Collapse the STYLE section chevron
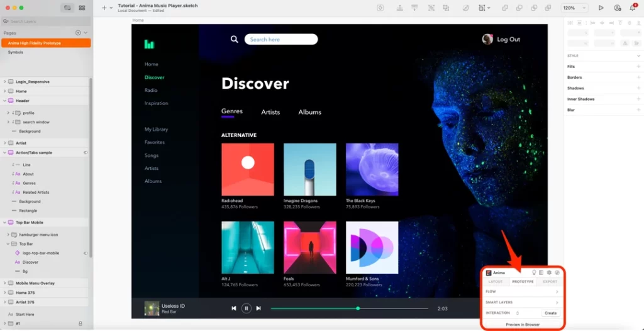The image size is (644, 331). [638, 55]
